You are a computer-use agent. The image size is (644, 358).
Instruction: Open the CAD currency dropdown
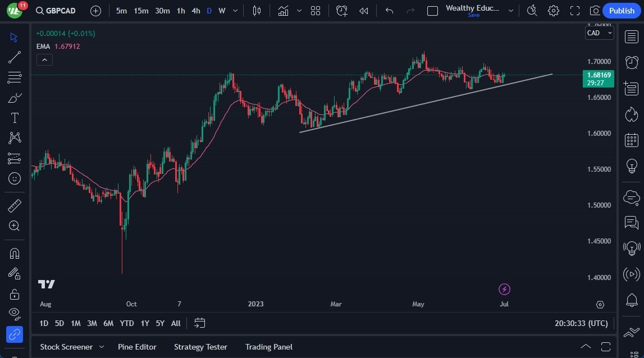click(599, 33)
